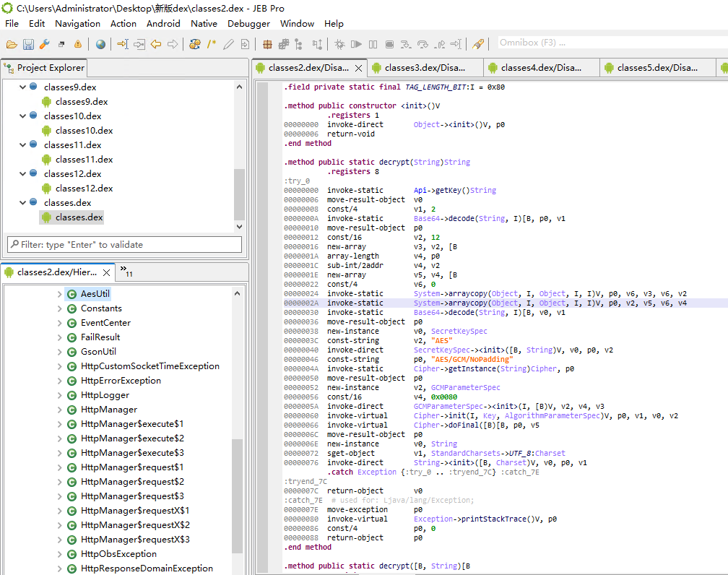Viewport: 728px width, 575px height.
Task: Close the classes2.dex/Disassembly tab
Action: [x=358, y=68]
